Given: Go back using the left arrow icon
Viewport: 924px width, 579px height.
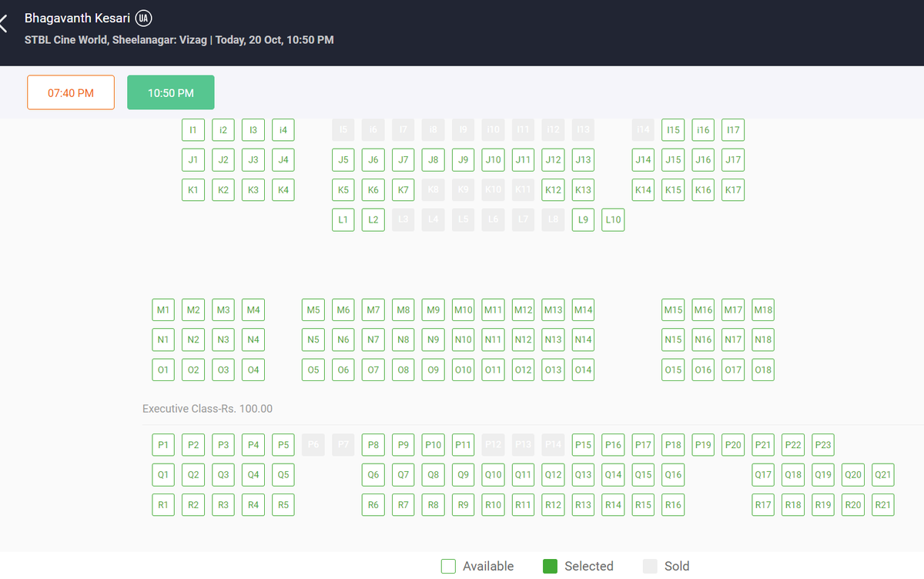Looking at the screenshot, I should [x=3, y=23].
